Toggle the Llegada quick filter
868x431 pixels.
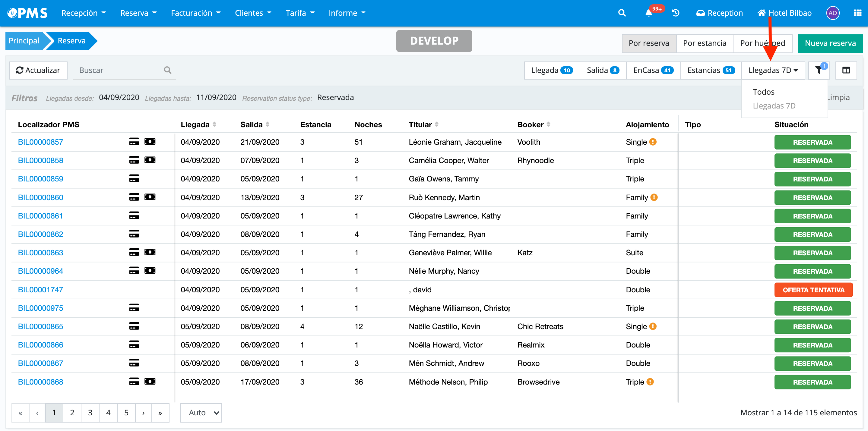click(x=552, y=70)
